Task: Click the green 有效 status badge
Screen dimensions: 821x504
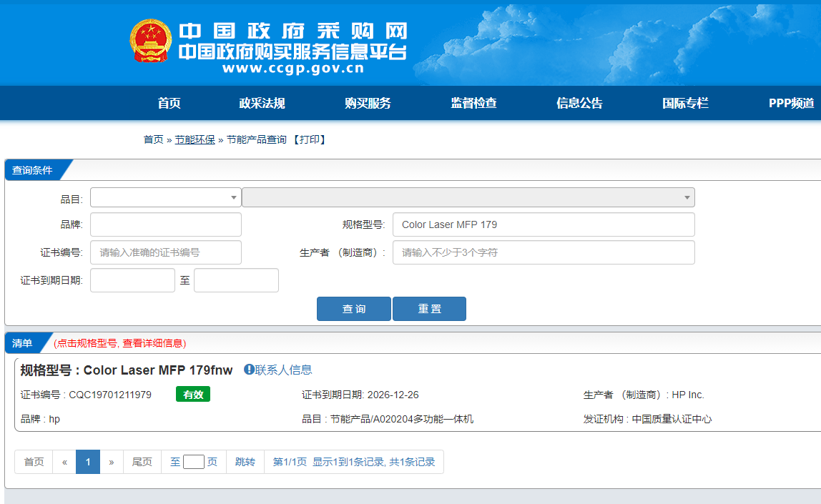Action: coord(192,394)
